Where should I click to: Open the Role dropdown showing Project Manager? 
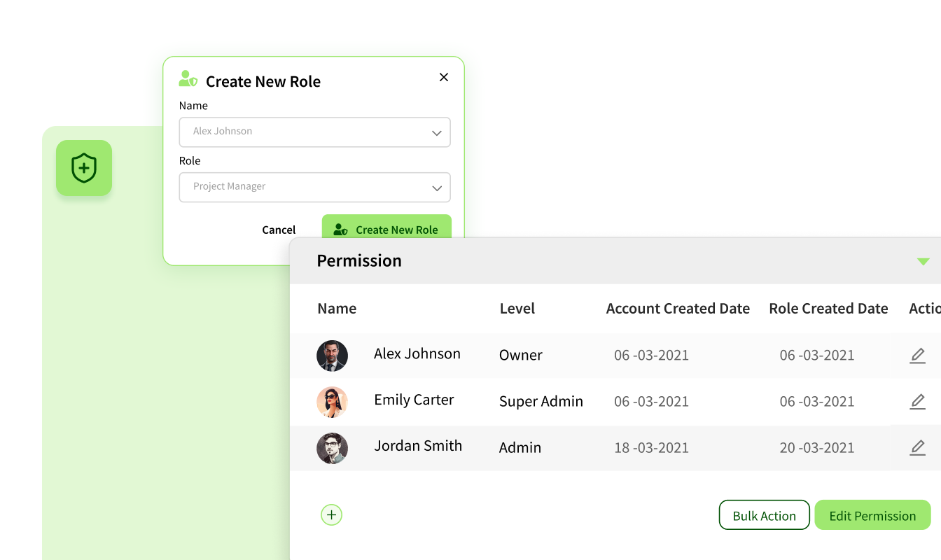[436, 187]
